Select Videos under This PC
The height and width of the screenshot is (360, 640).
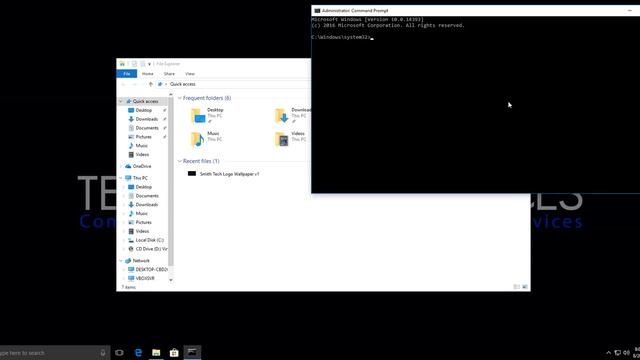pos(142,231)
